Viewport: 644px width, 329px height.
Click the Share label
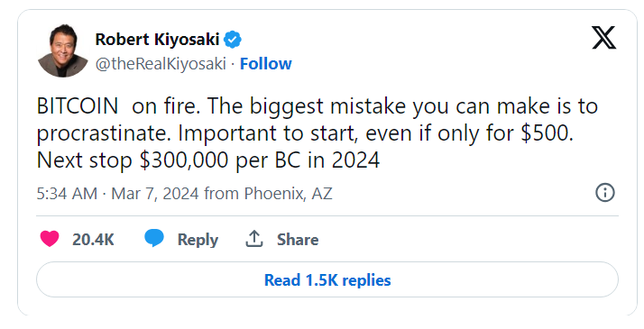pyautogui.click(x=298, y=240)
